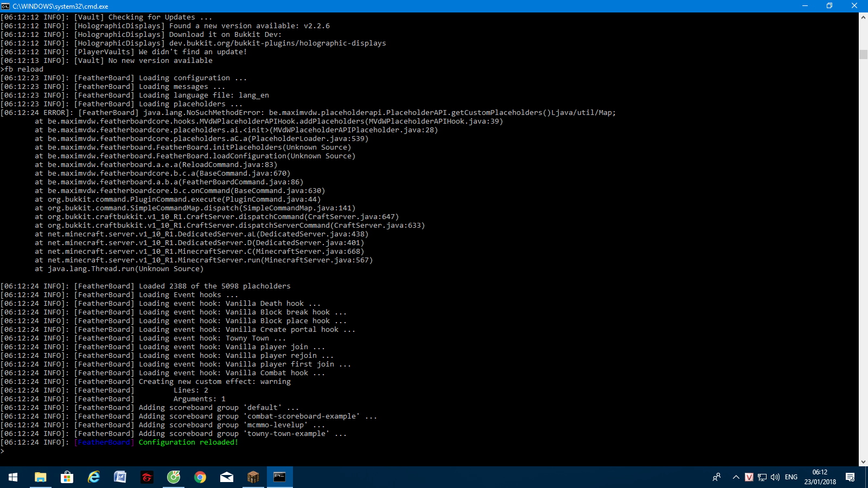Open the Garena app on the taskbar
The width and height of the screenshot is (868, 488).
pyautogui.click(x=146, y=477)
